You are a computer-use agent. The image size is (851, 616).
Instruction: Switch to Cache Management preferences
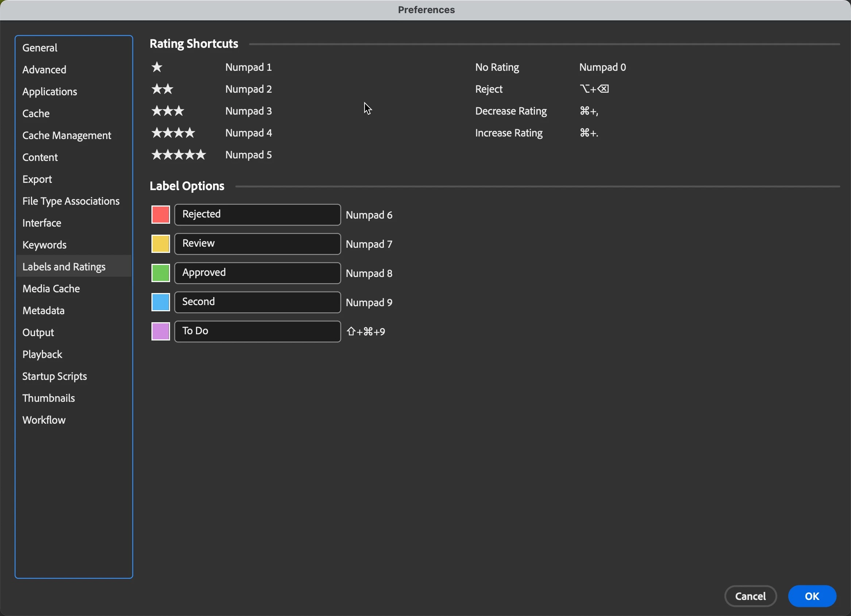(x=67, y=135)
